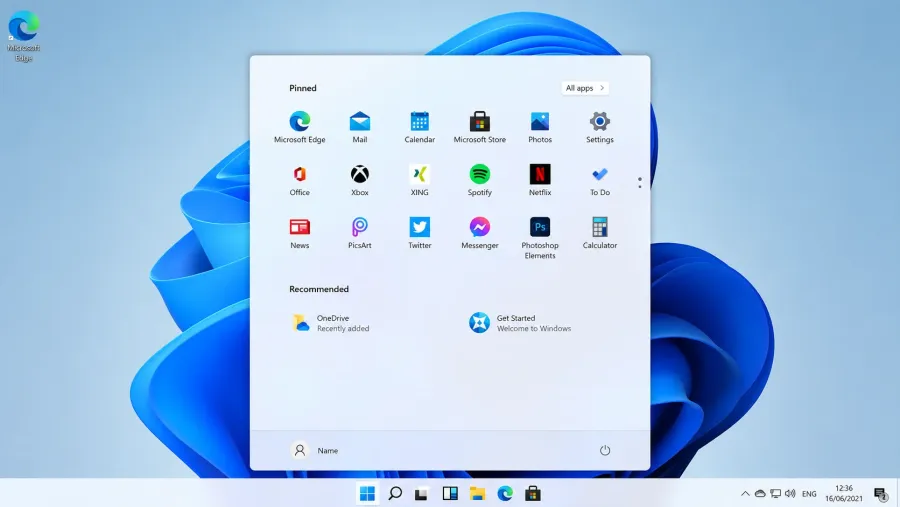Open the To Do app
The width and height of the screenshot is (900, 507).
(600, 180)
